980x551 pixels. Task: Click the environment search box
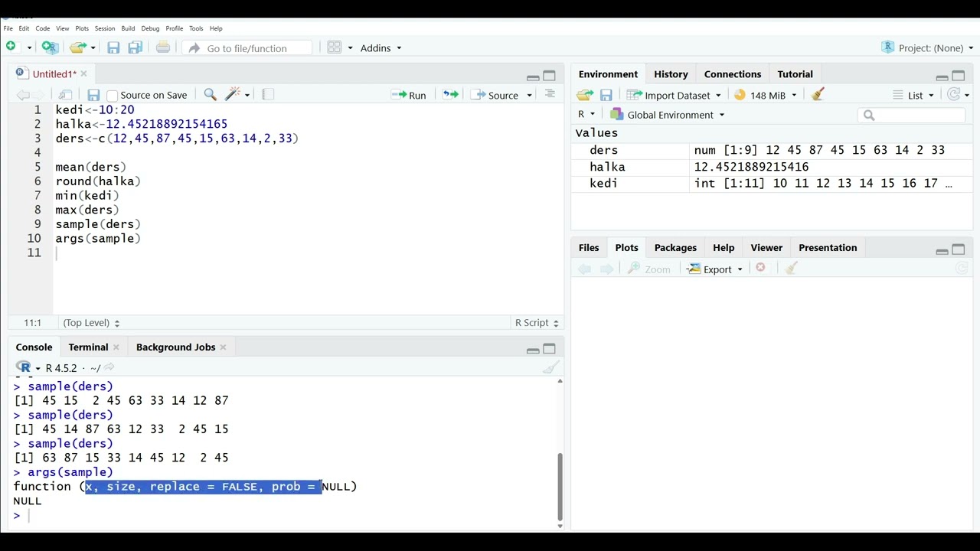tap(912, 115)
